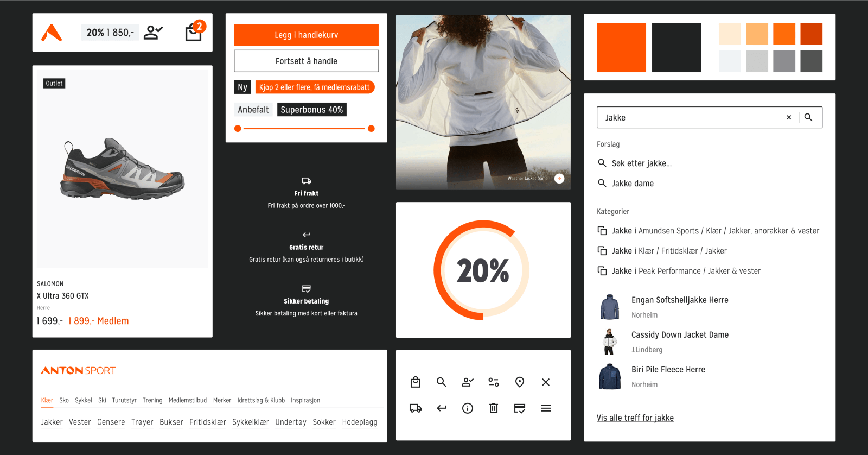Clear the Jakke search field
Screen dimensions: 868x455
click(789, 117)
